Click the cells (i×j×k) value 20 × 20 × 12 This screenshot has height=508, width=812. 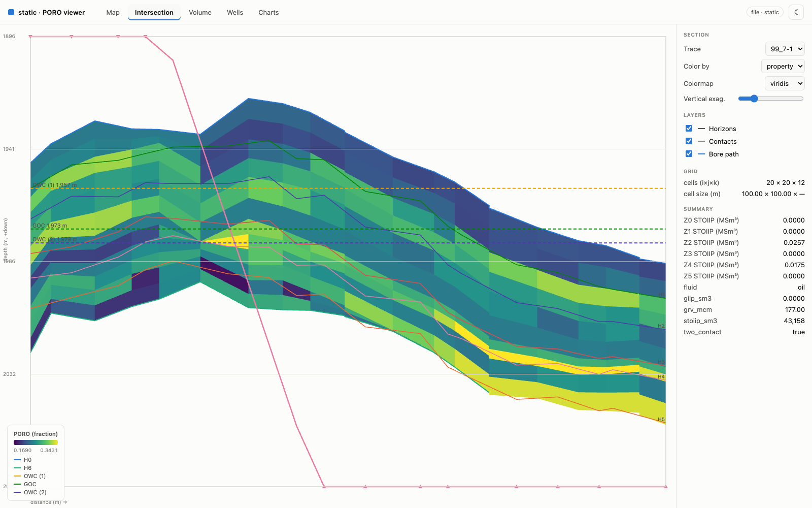[x=786, y=182]
